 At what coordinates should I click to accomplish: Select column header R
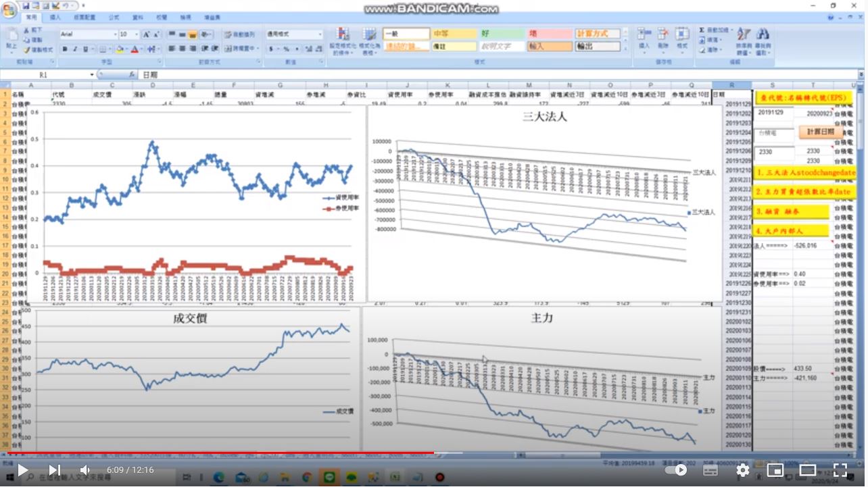[731, 85]
